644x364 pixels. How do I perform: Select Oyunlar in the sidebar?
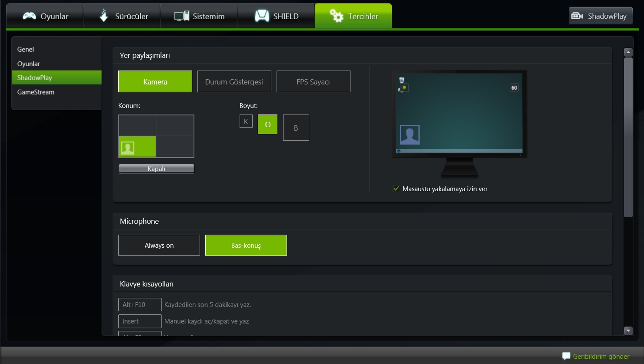pyautogui.click(x=57, y=64)
